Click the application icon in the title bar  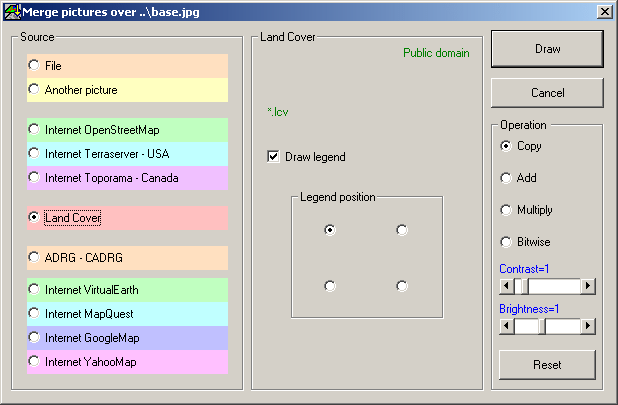(11, 10)
